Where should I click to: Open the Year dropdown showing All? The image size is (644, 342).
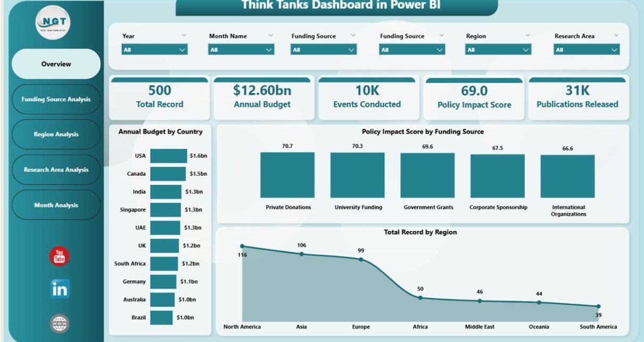point(154,50)
